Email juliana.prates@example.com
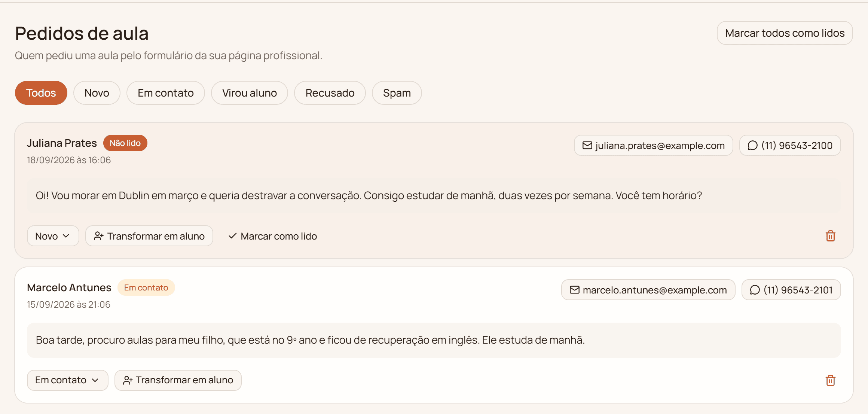The width and height of the screenshot is (868, 414). point(653,145)
